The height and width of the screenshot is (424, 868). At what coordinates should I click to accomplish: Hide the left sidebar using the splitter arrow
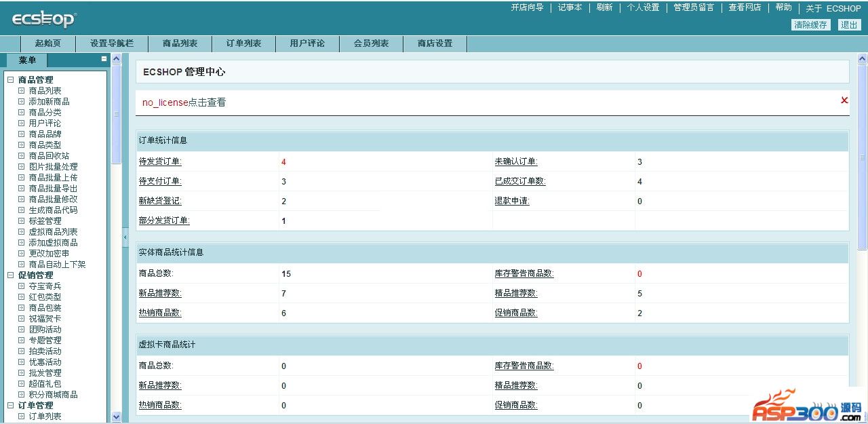125,237
